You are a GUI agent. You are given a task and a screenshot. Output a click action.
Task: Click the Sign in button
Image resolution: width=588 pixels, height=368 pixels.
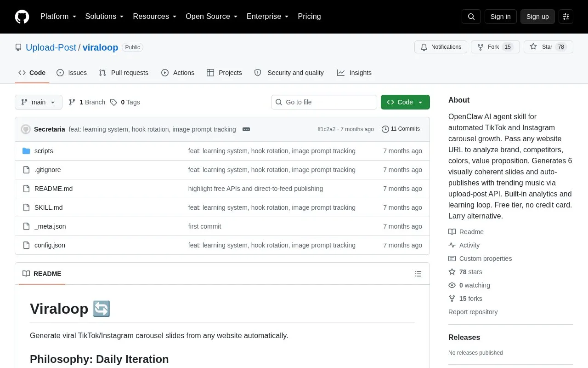501,17
